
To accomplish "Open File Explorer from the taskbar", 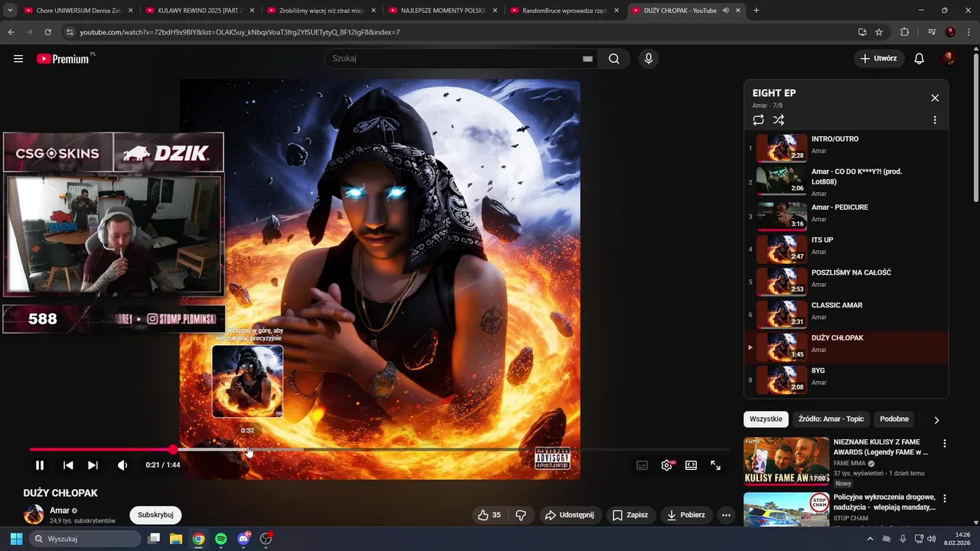I will [x=175, y=539].
